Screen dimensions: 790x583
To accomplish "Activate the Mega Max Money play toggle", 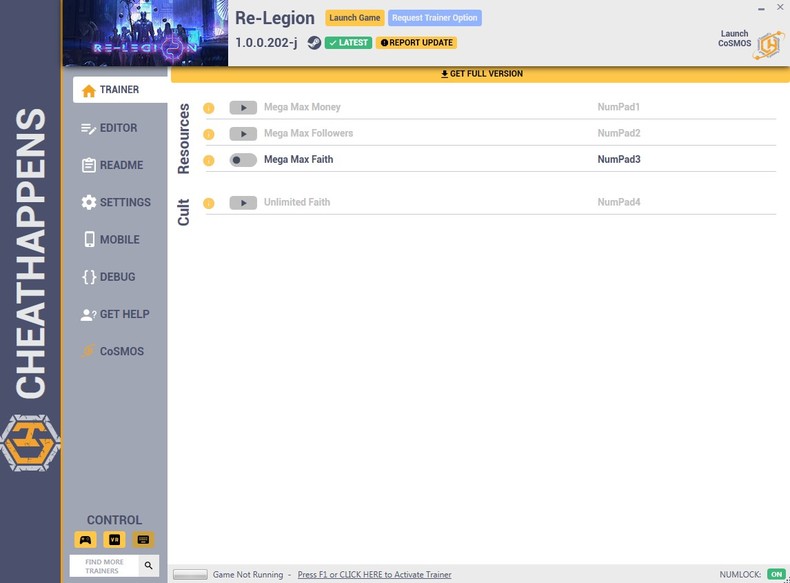I will 243,108.
